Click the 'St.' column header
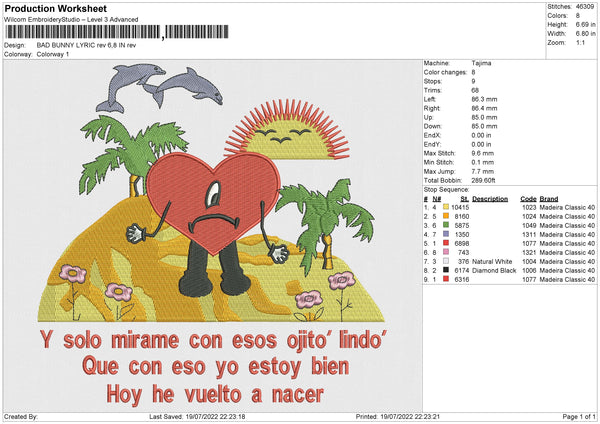 465,199
